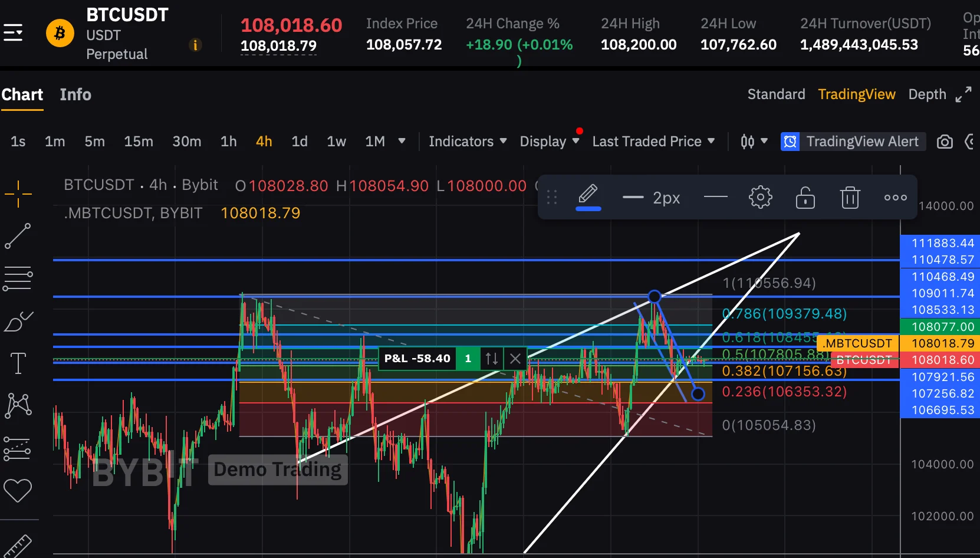
Task: Select the 1d timeframe
Action: (300, 142)
